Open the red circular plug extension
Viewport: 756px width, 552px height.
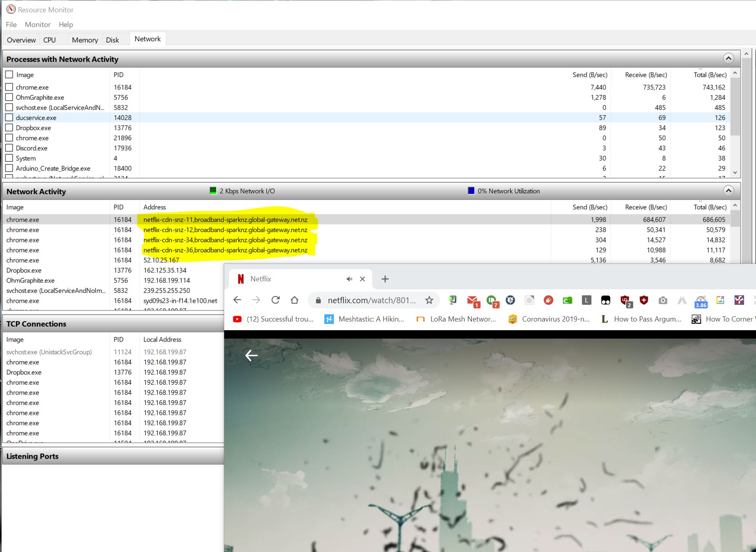549,300
